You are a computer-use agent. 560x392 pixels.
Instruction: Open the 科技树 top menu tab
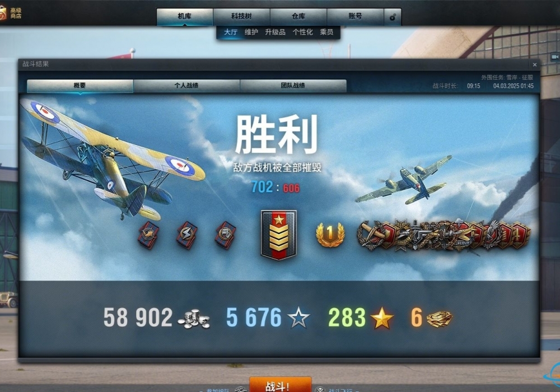click(241, 16)
